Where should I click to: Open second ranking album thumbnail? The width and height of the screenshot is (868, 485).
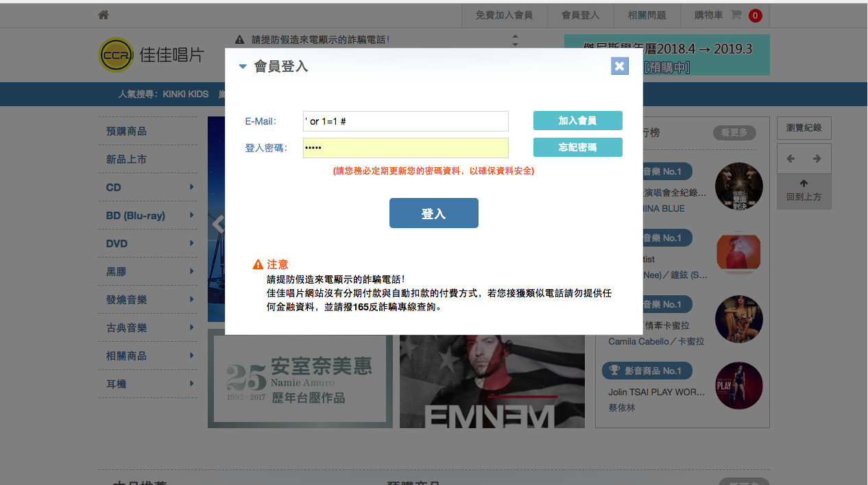739,253
